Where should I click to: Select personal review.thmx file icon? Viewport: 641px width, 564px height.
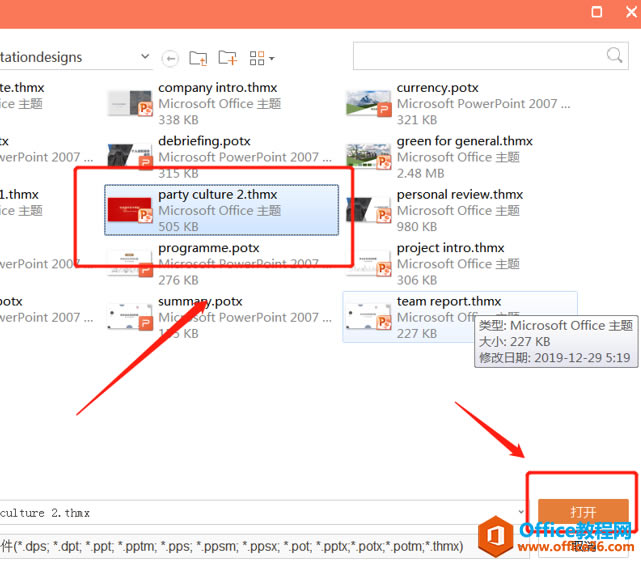point(368,210)
